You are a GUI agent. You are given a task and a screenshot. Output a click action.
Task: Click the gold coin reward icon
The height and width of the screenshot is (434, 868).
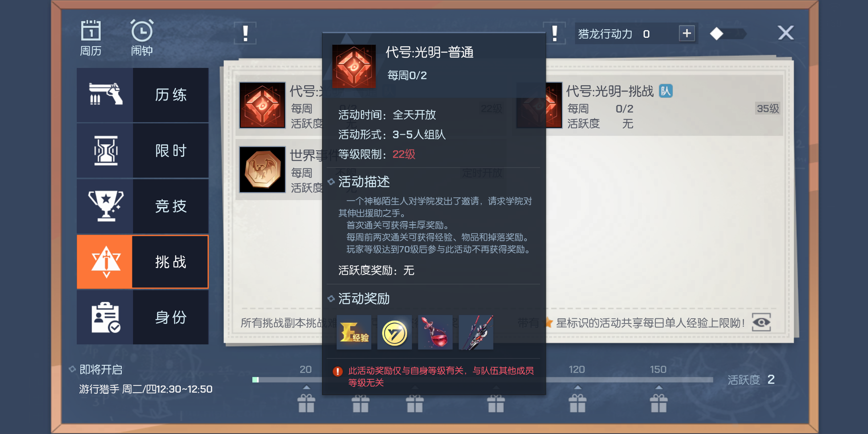click(395, 332)
